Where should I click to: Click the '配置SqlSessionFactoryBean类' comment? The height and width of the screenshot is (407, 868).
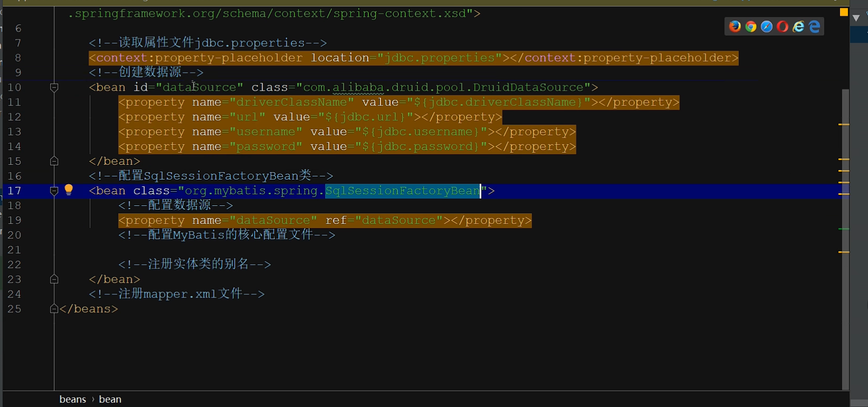click(211, 176)
